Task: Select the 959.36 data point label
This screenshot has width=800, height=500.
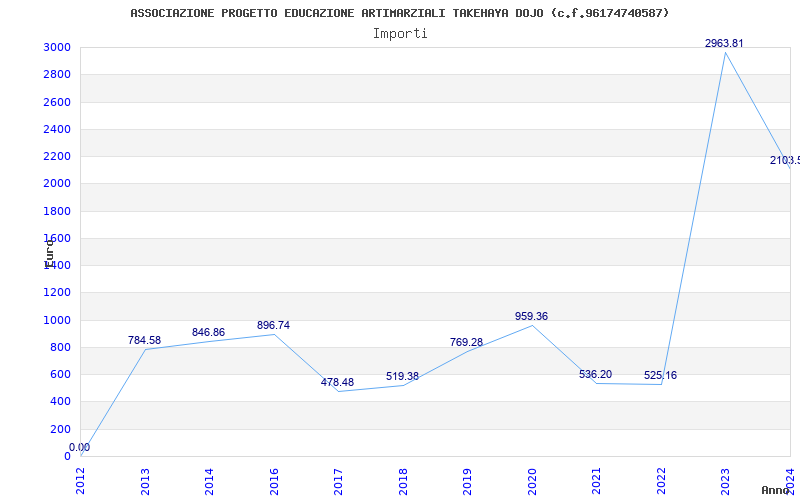Action: 531,317
